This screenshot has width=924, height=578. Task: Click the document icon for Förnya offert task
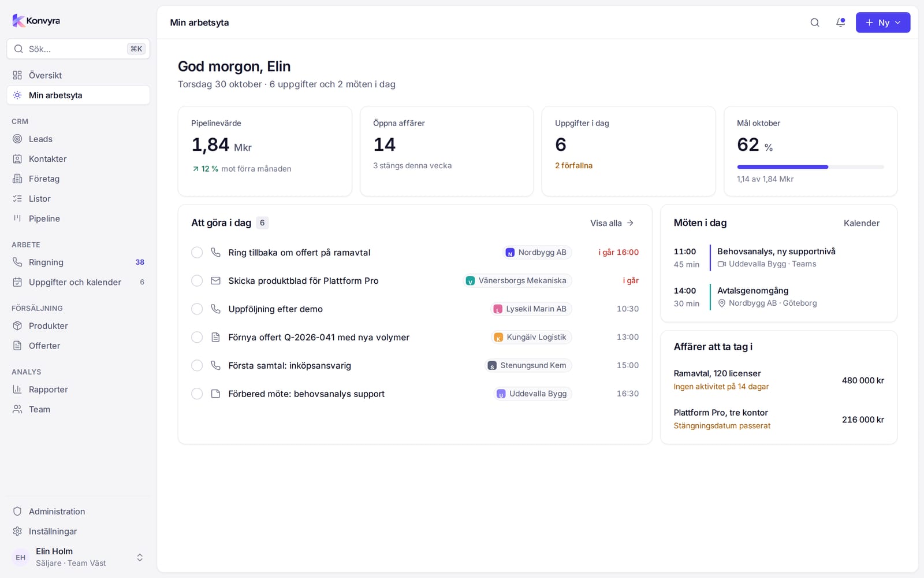[215, 337]
